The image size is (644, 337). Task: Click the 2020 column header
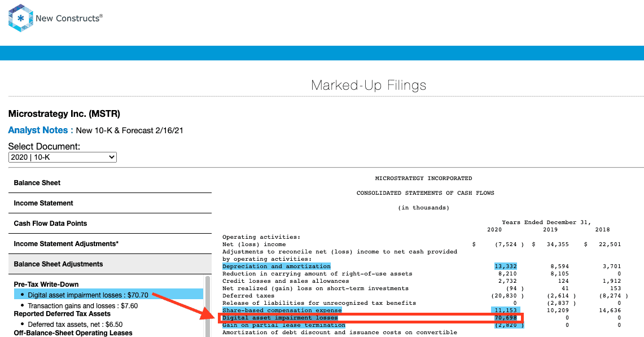coord(494,230)
